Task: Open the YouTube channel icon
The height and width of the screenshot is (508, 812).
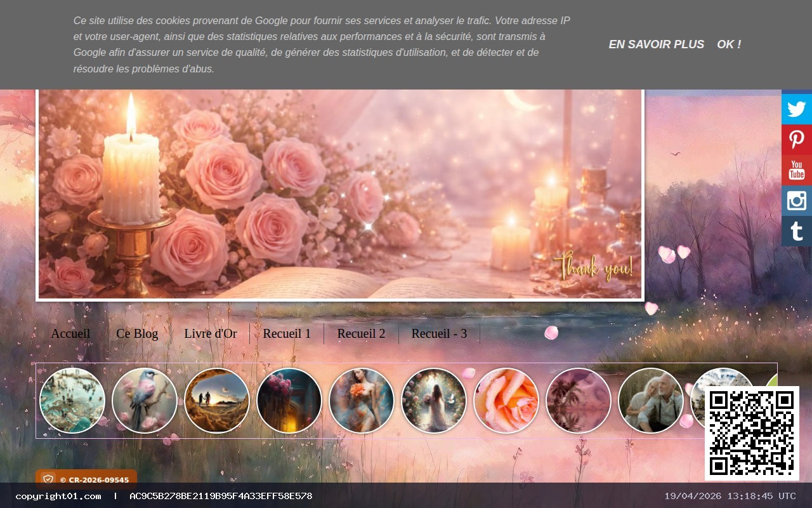Action: [796, 170]
